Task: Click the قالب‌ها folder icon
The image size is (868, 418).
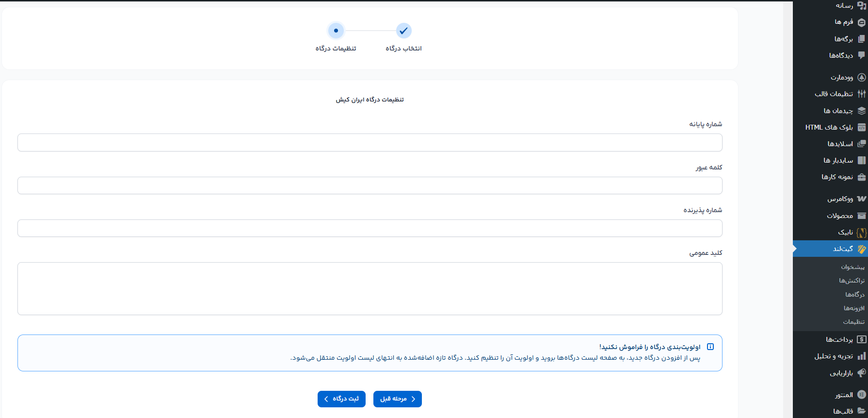Action: point(861,411)
